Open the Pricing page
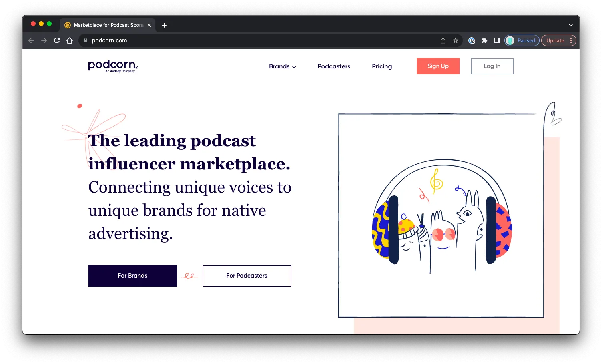The height and width of the screenshot is (364, 602). click(382, 66)
